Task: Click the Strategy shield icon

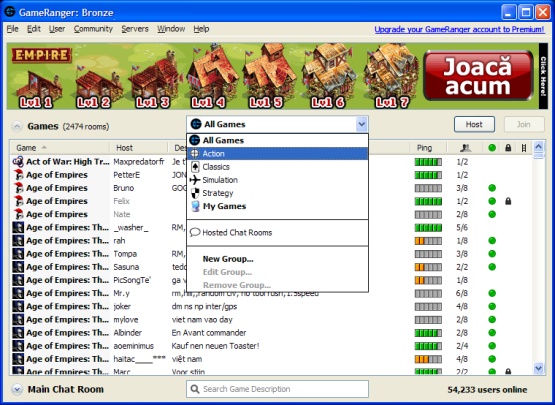Action: pos(195,193)
